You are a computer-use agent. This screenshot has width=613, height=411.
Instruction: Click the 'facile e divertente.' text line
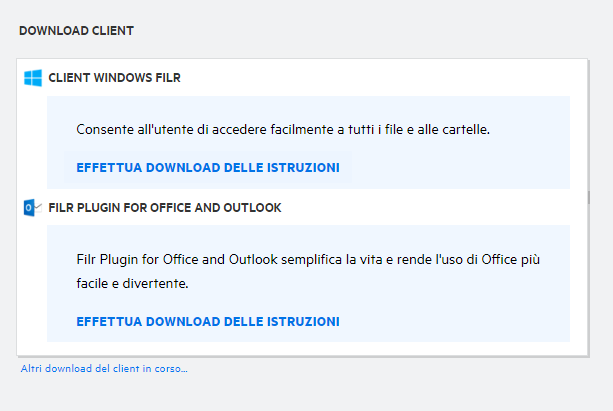click(x=133, y=284)
